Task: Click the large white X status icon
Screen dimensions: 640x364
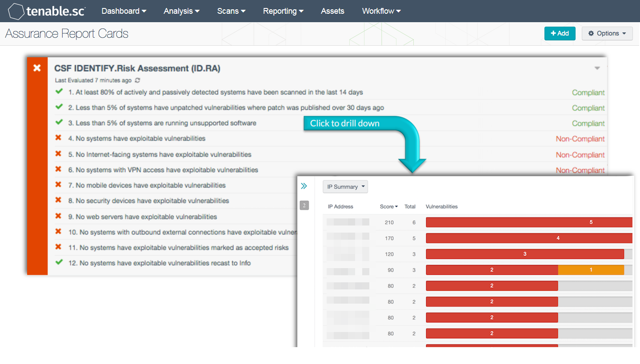Action: (37, 68)
